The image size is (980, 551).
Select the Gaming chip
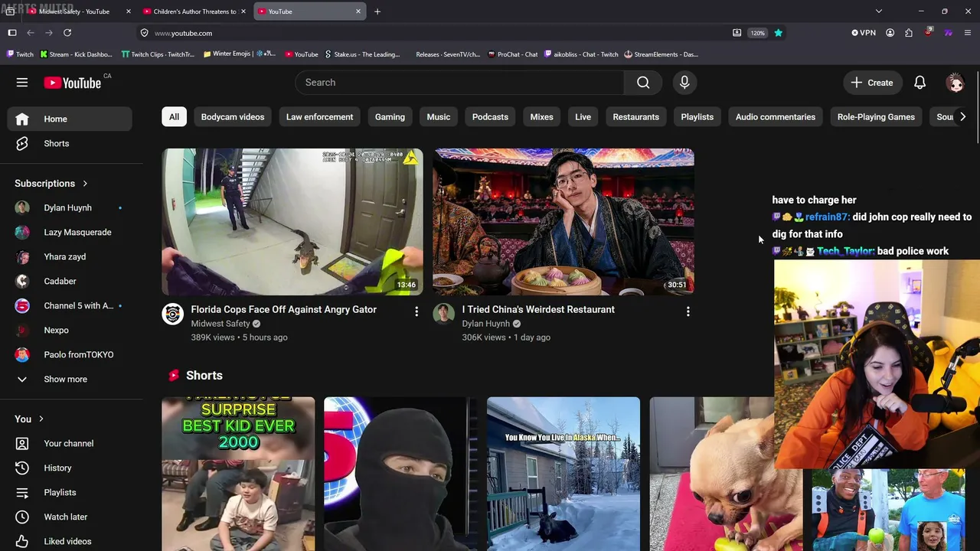[390, 117]
